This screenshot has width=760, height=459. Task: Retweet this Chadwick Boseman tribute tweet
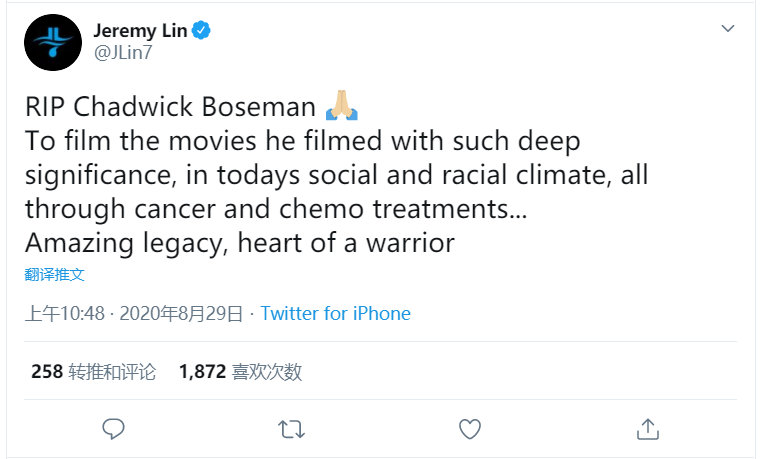tap(291, 429)
